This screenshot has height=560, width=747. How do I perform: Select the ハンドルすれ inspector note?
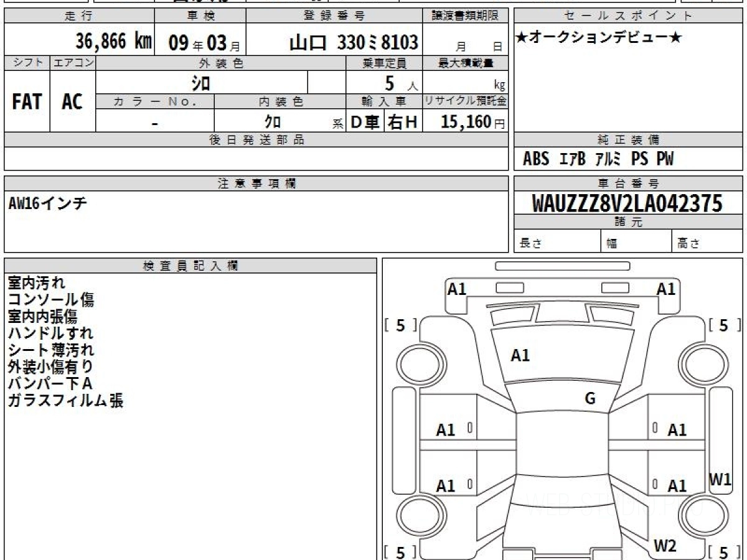pyautogui.click(x=51, y=334)
